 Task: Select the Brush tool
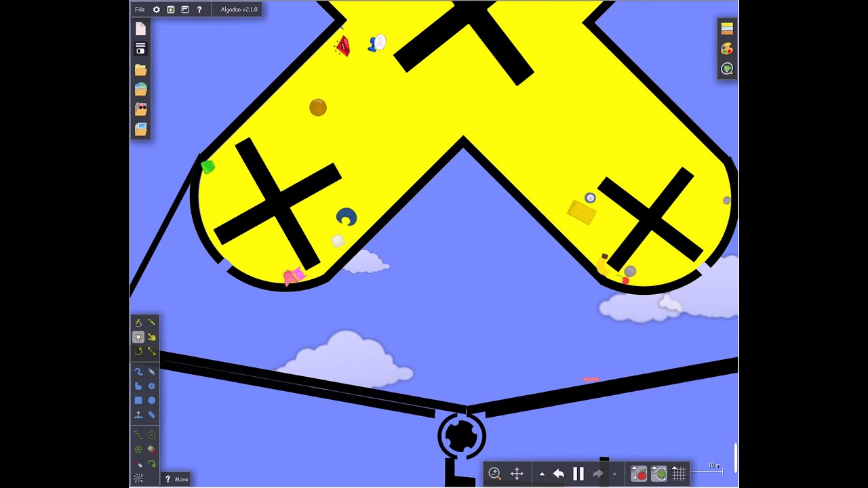coord(138,371)
